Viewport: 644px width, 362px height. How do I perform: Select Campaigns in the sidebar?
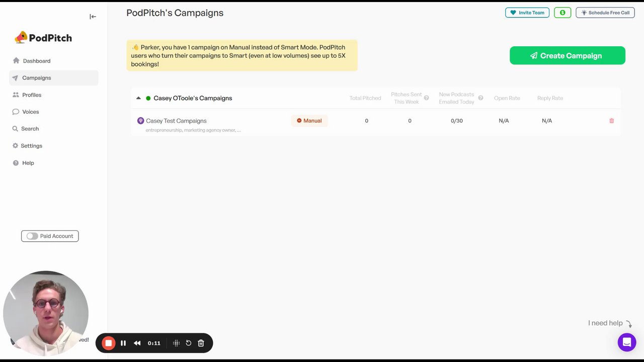(53, 78)
